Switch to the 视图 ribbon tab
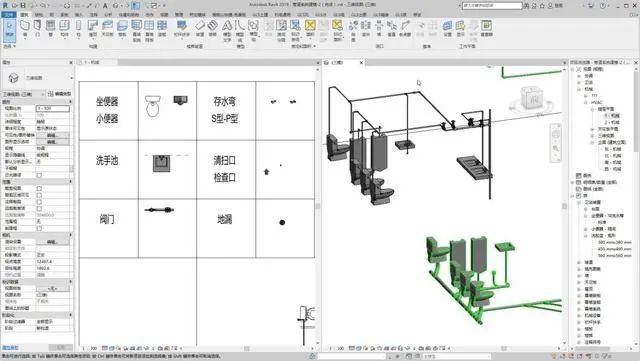 click(x=164, y=14)
